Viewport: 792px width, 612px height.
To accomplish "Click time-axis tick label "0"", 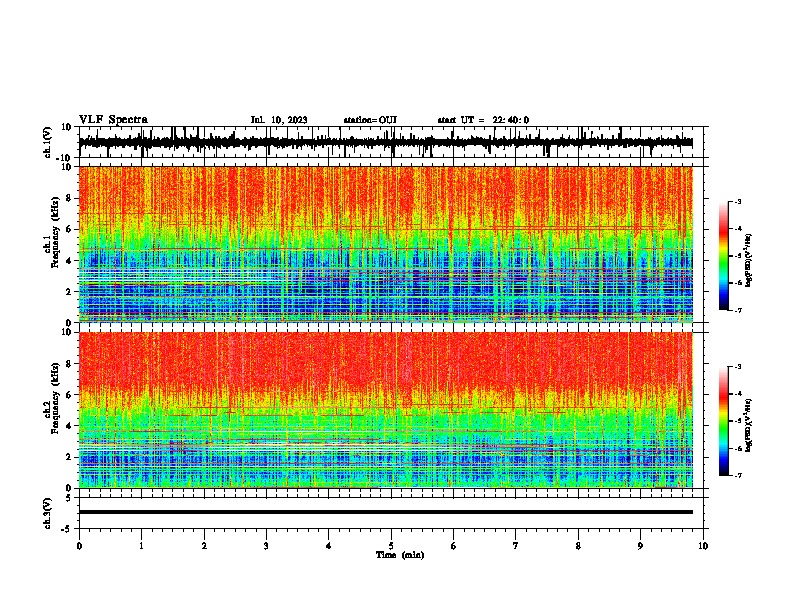I will (x=79, y=546).
